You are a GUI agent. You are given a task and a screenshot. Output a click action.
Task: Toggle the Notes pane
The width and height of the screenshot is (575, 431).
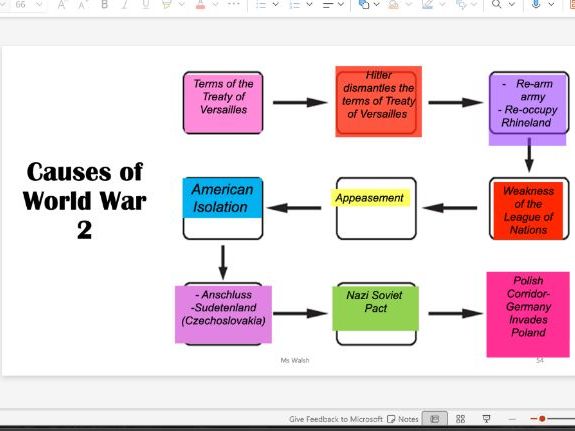click(403, 419)
